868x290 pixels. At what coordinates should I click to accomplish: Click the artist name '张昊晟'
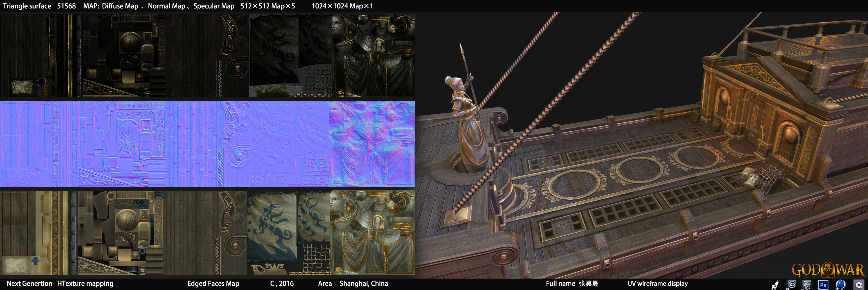(588, 284)
